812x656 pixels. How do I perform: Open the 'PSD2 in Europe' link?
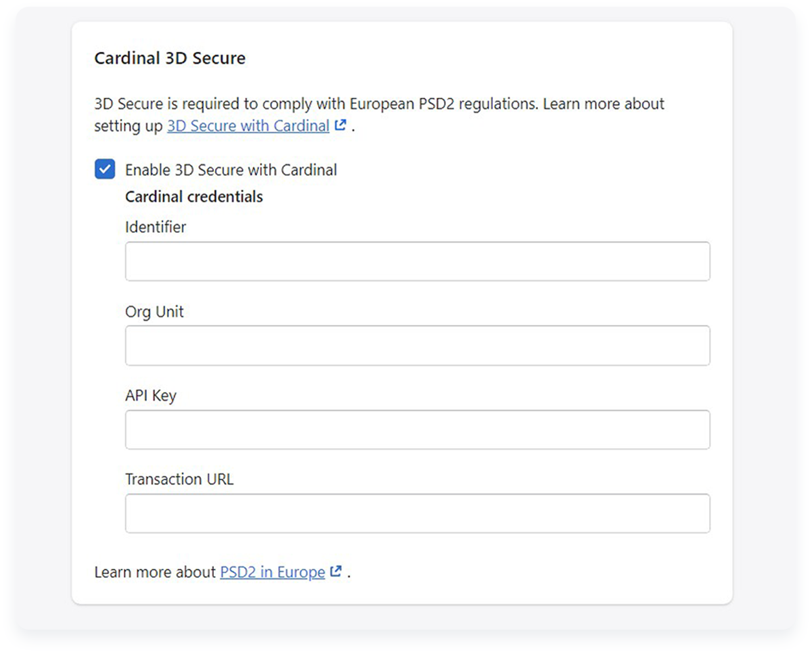[273, 572]
